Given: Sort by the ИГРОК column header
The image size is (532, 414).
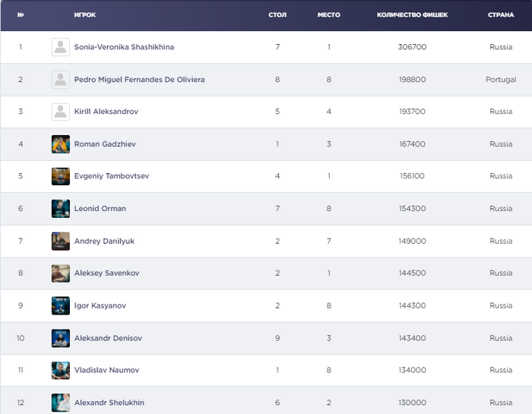Looking at the screenshot, I should pos(85,15).
